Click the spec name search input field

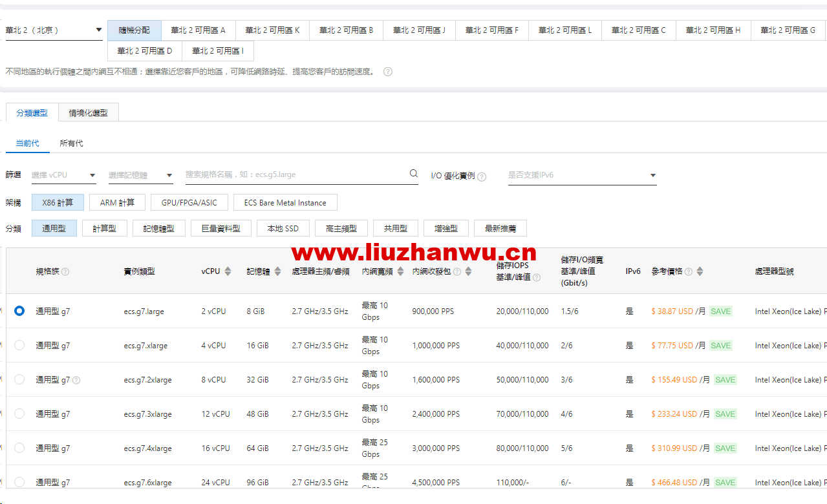coord(296,174)
